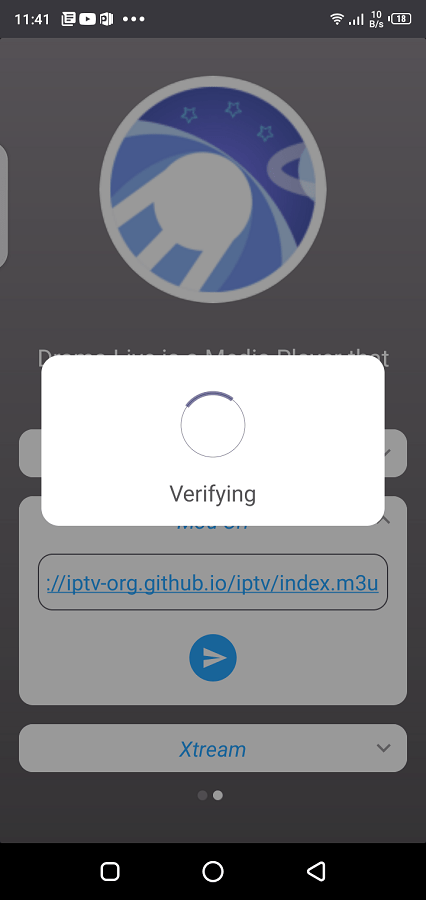Select the Xtream label

tap(212, 749)
